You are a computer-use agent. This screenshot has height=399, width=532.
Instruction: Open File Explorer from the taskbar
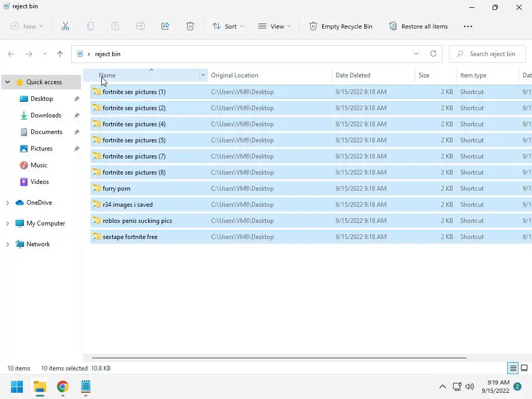pyautogui.click(x=40, y=387)
